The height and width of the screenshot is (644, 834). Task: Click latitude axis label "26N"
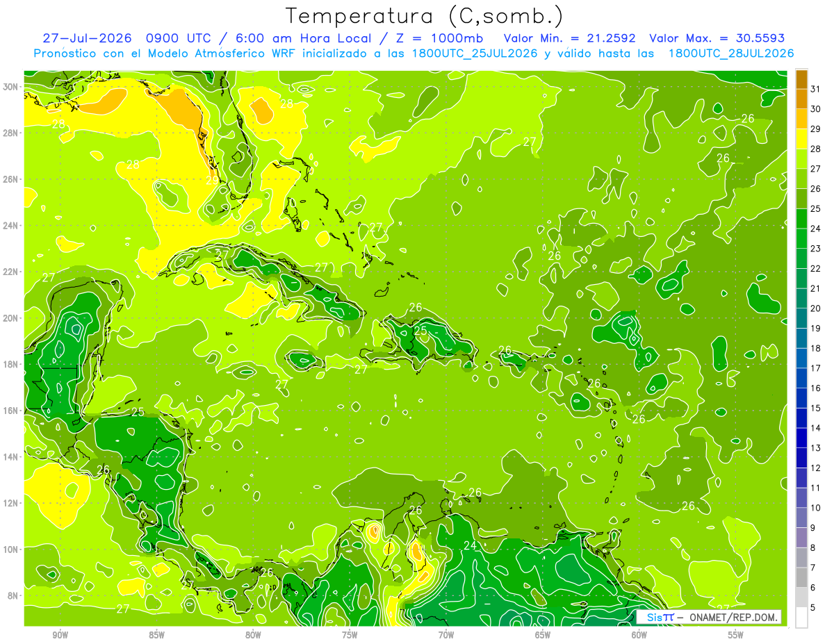[x=11, y=179]
